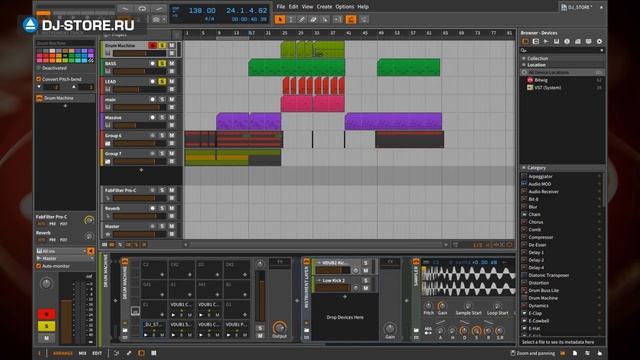
Task: Clear the browser search field
Action: (602, 50)
